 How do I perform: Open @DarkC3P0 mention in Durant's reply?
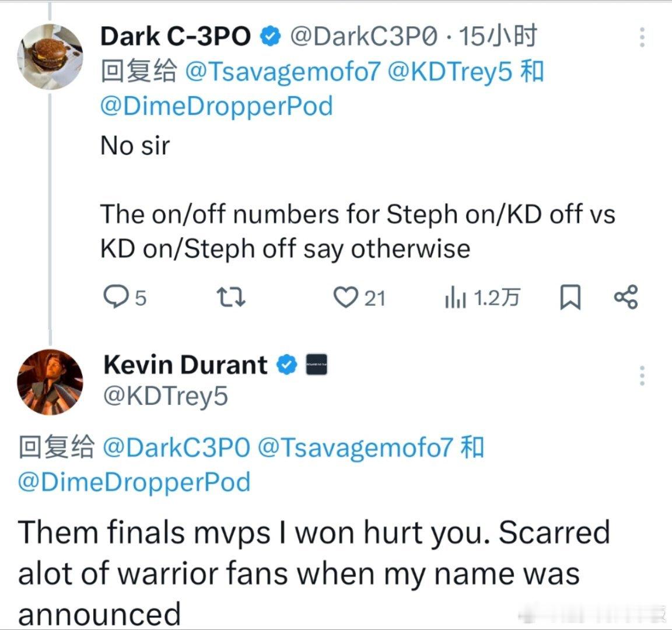click(177, 447)
